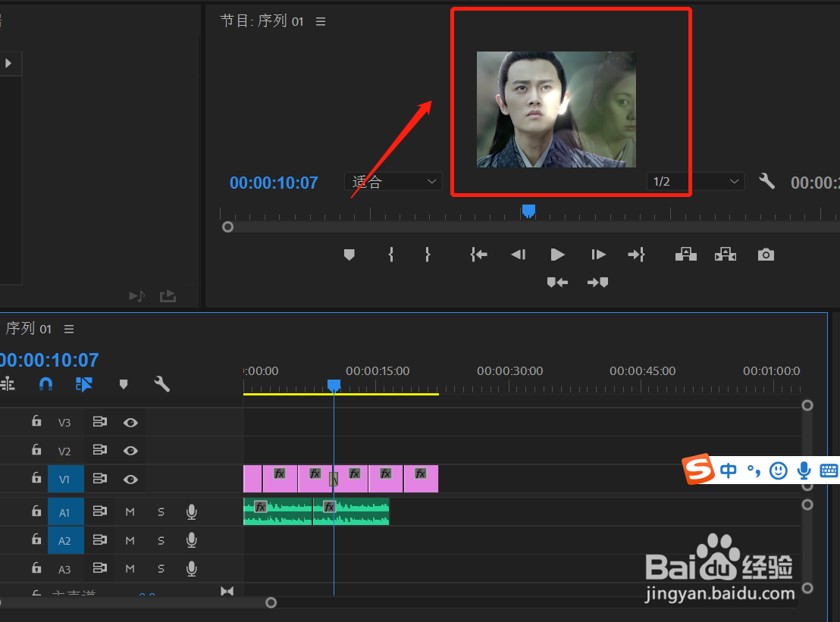840x622 pixels.
Task: Click the timeline playhead marker
Action: point(334,385)
